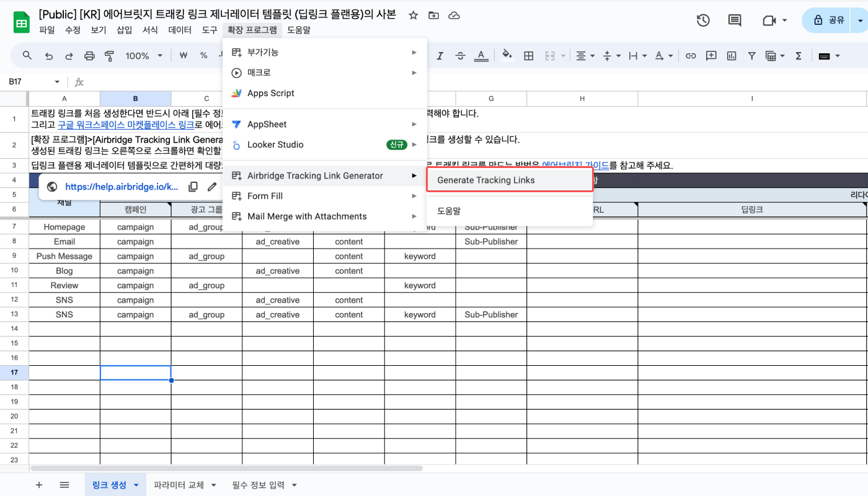Open text rotation dropdown
868x496 pixels.
pos(663,56)
